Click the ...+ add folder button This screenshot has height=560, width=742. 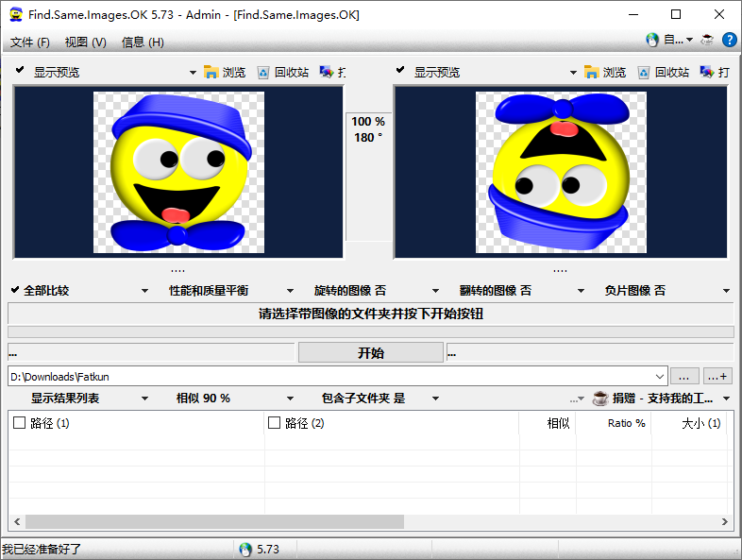[x=717, y=377]
